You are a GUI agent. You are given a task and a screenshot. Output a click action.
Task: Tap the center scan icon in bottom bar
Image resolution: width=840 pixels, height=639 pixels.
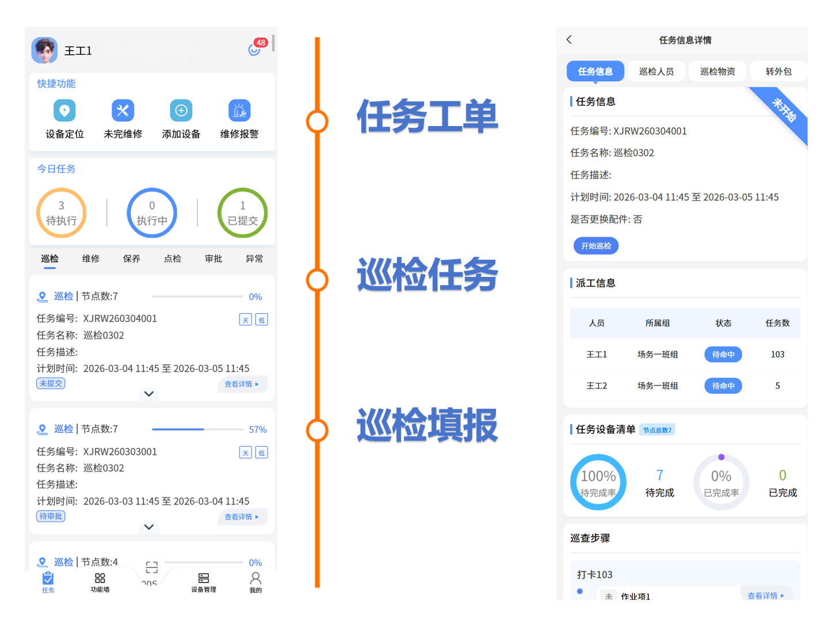[152, 568]
